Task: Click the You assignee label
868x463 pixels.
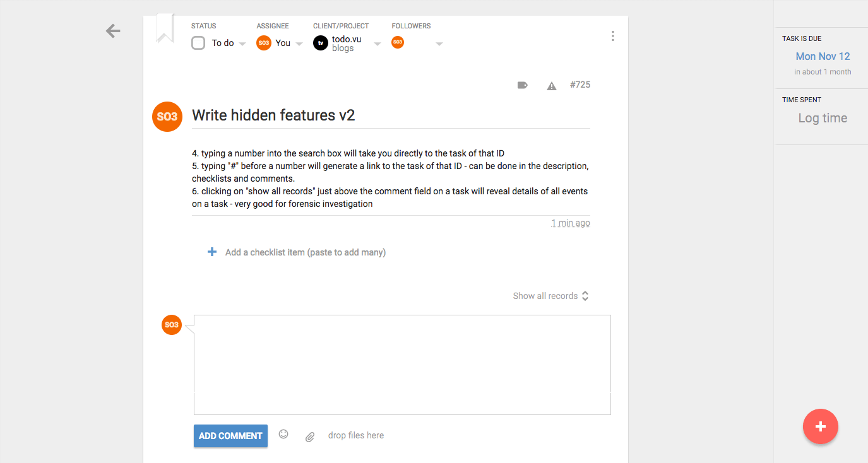Action: pos(283,43)
